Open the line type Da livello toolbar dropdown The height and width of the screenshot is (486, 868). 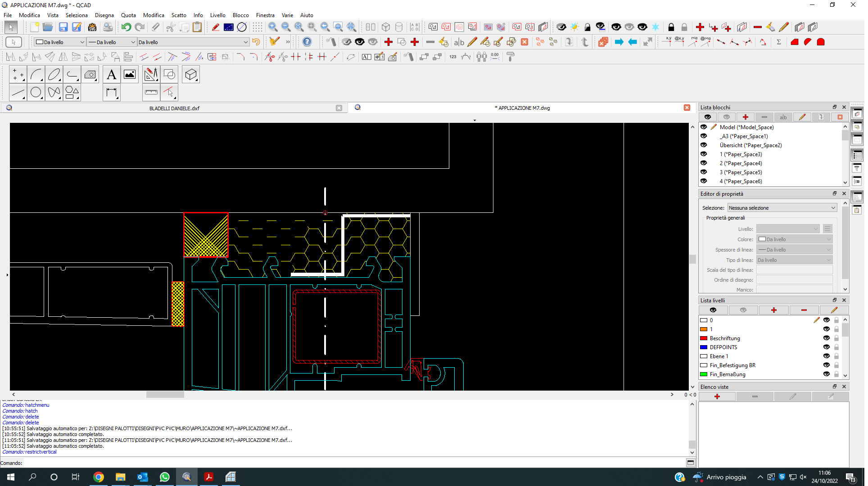tap(193, 42)
